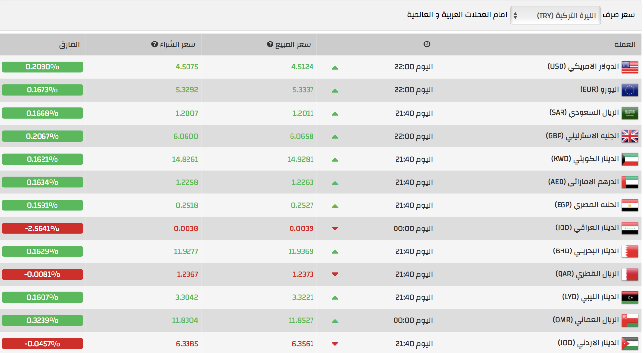The height and width of the screenshot is (353, 644).
Task: Click the Egypt flag icon
Action: 629,206
